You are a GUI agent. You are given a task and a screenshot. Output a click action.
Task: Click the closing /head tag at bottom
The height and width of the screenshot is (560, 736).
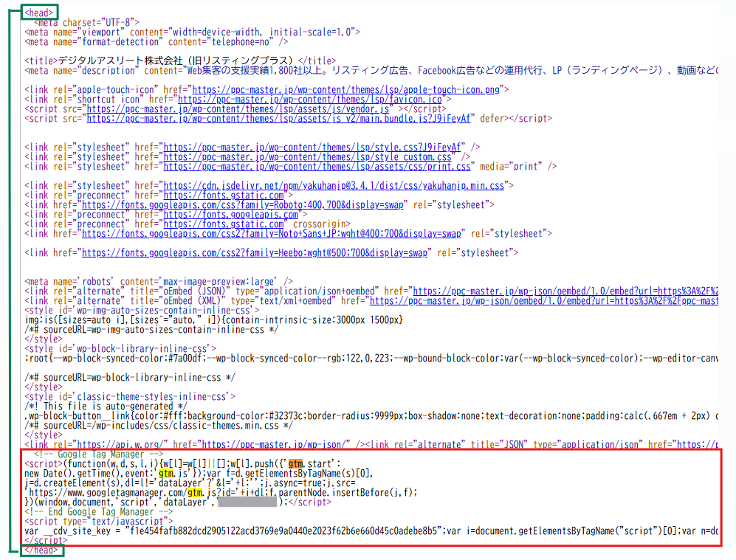[40, 550]
